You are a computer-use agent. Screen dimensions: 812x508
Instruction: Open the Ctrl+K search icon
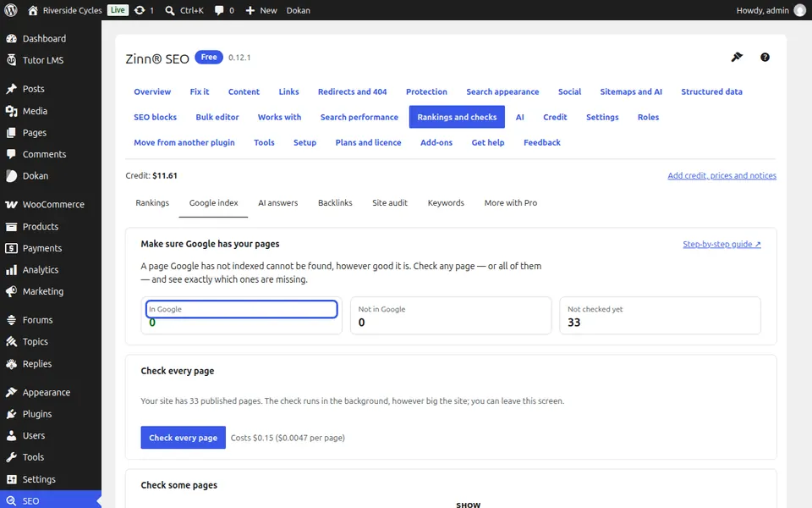point(170,10)
